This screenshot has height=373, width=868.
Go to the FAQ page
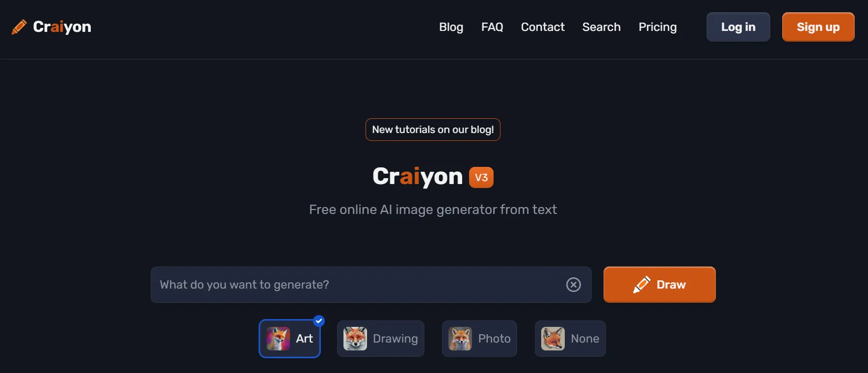pos(492,27)
